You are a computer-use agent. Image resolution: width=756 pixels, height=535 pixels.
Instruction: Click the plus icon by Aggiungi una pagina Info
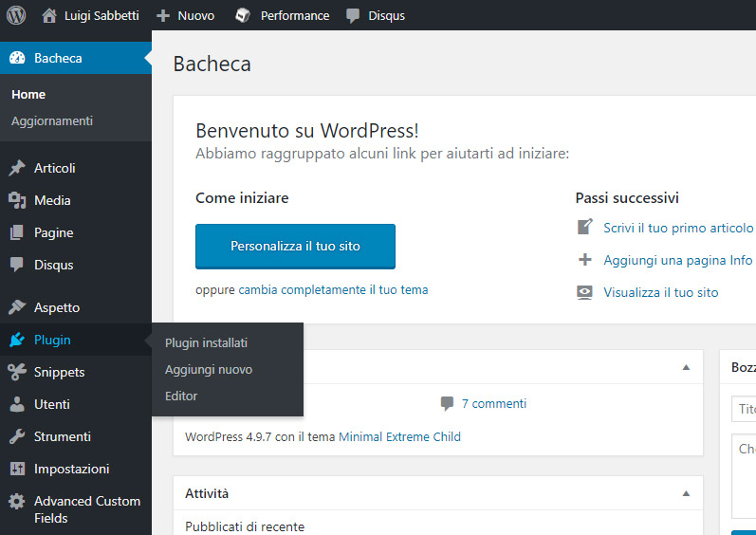pos(585,260)
